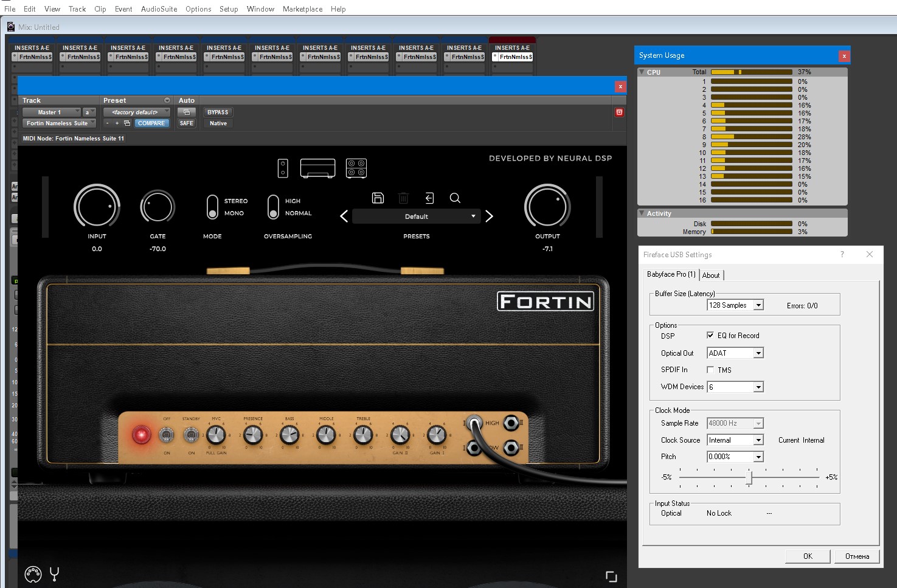The height and width of the screenshot is (588, 897).
Task: Click the next preset plus button
Action: [x=117, y=123]
